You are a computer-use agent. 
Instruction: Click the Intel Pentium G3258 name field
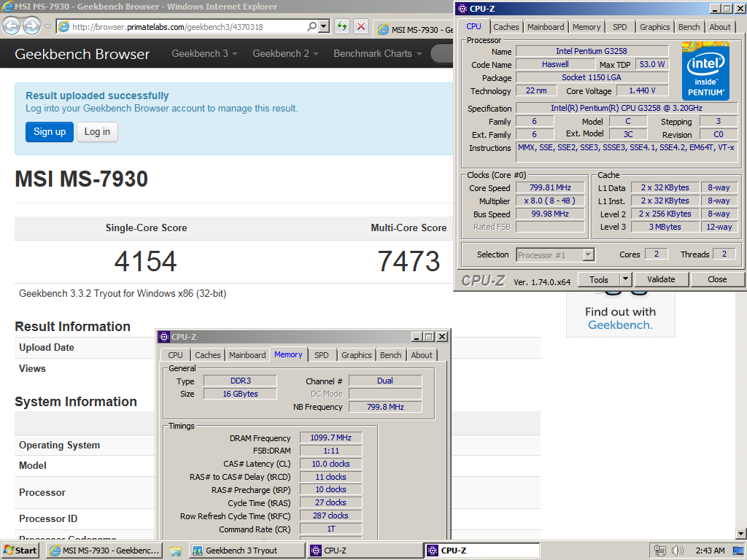(592, 51)
